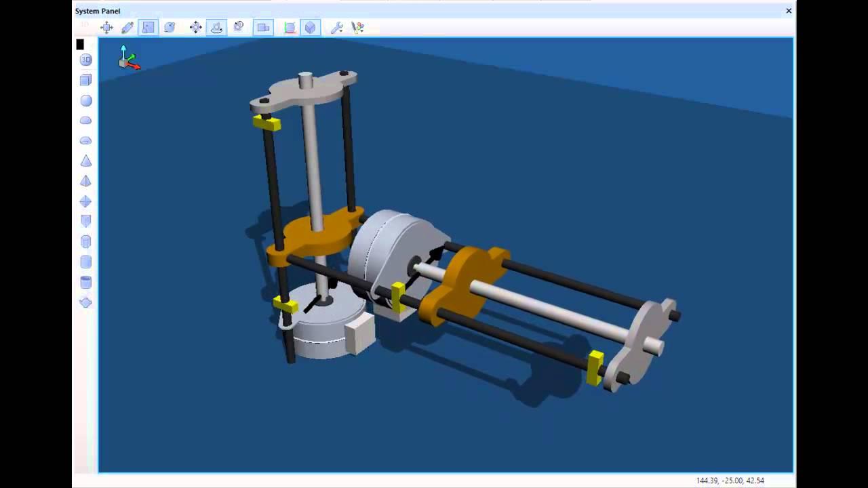
Task: Add a cylinder primitive shape
Action: (85, 262)
